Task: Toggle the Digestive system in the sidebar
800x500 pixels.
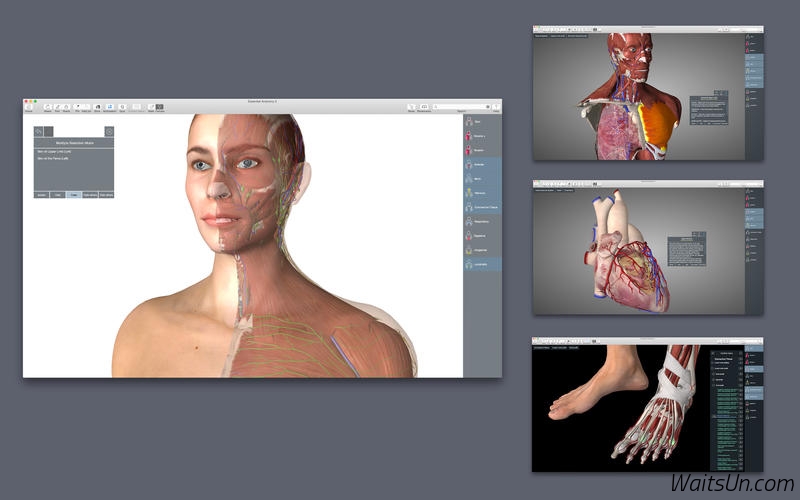Action: (x=482, y=236)
